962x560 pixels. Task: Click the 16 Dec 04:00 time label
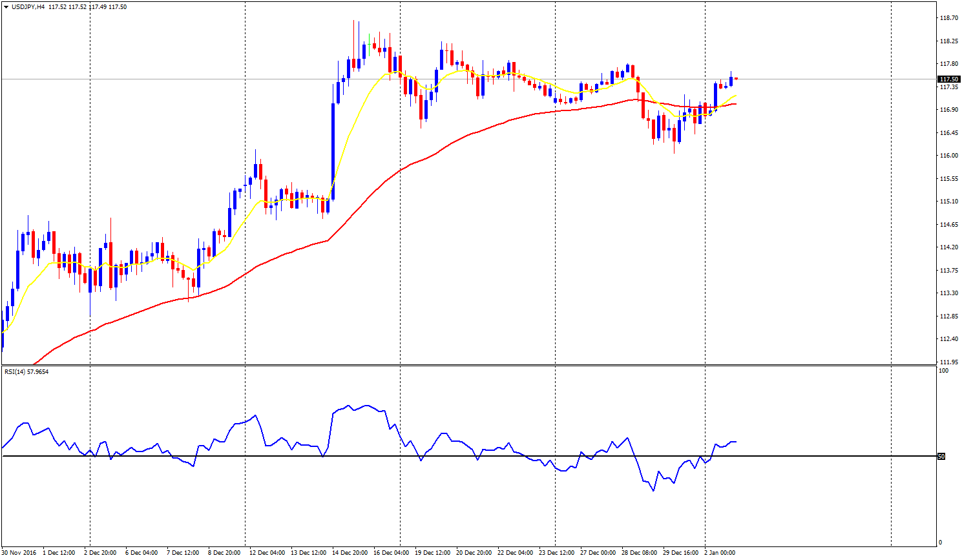(x=391, y=553)
